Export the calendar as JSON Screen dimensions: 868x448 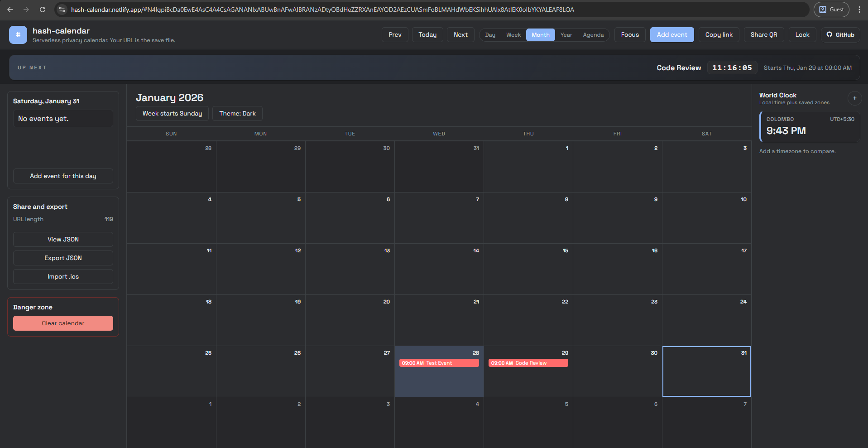[x=63, y=258]
